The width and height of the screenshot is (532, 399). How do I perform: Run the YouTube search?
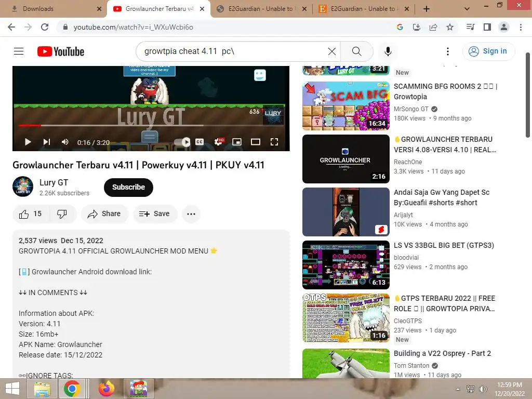356,51
